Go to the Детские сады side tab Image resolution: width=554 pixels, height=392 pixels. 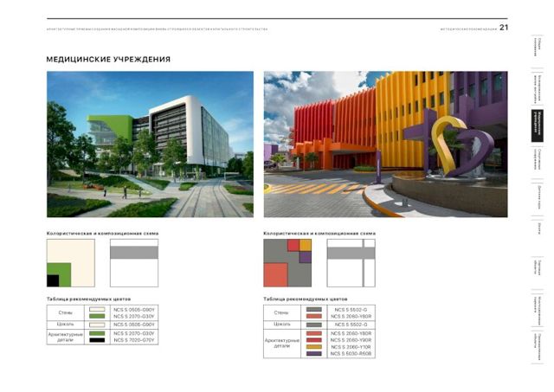(538, 196)
